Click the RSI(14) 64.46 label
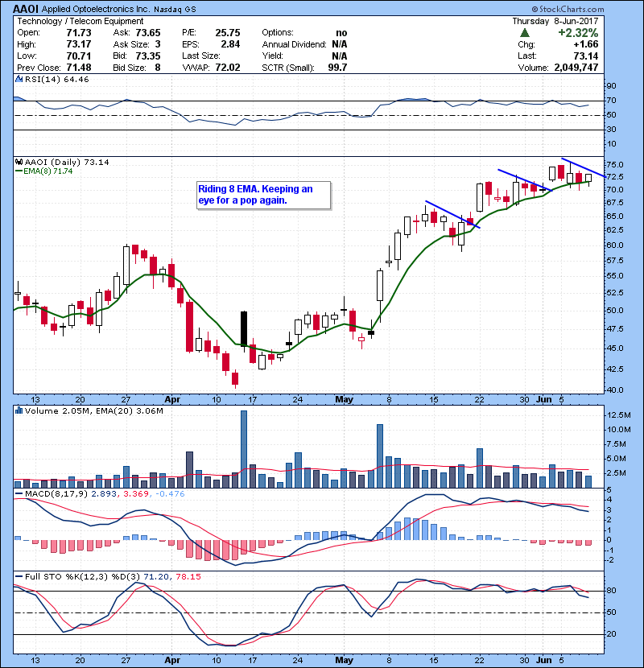The image size is (644, 668). click(56, 79)
